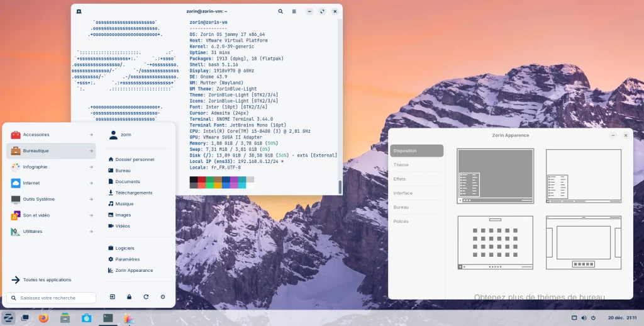Click the restart icon in the menu
This screenshot has width=644, height=326.
(146, 296)
